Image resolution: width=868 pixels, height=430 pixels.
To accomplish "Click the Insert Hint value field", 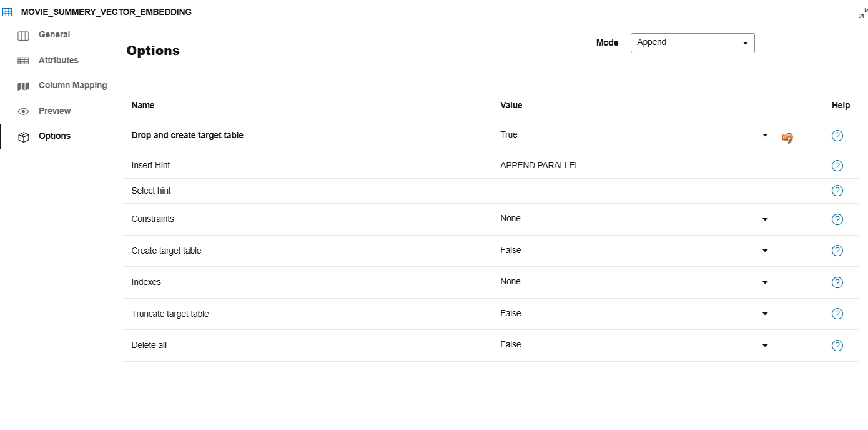I will [624, 166].
